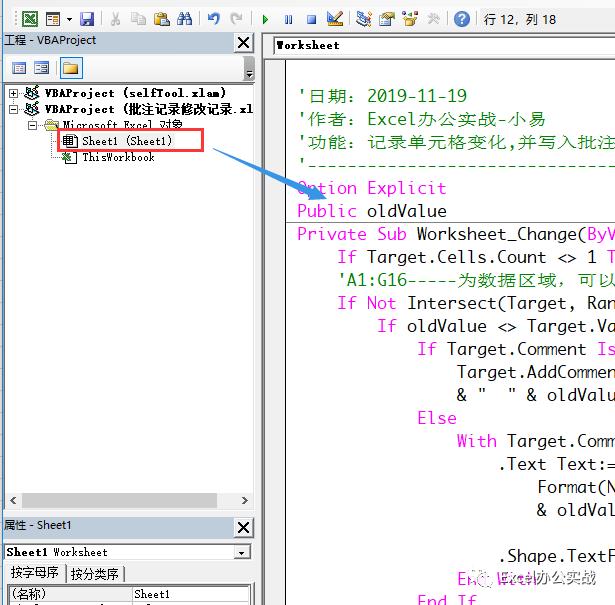Click the View Microsoft Excel icon
This screenshot has width=615, height=605.
pyautogui.click(x=31, y=18)
